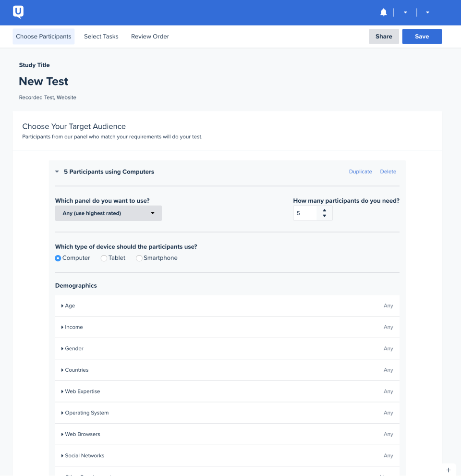Duplicate the participant group

(360, 171)
